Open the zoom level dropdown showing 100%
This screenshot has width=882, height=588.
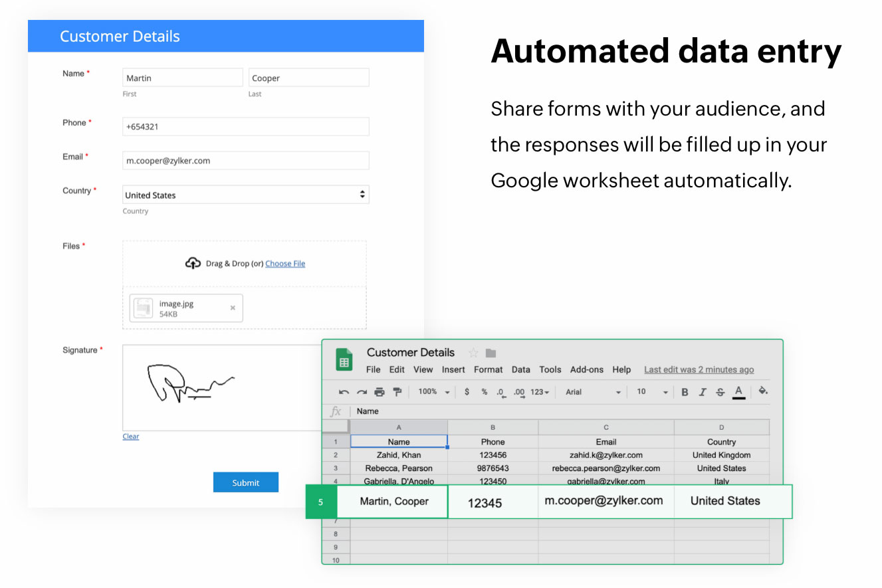click(x=432, y=391)
